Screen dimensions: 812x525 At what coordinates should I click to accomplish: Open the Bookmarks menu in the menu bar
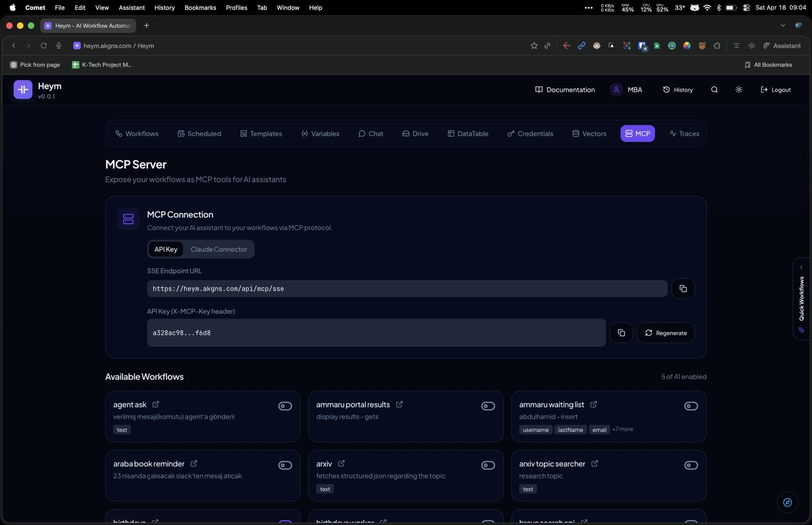point(200,8)
